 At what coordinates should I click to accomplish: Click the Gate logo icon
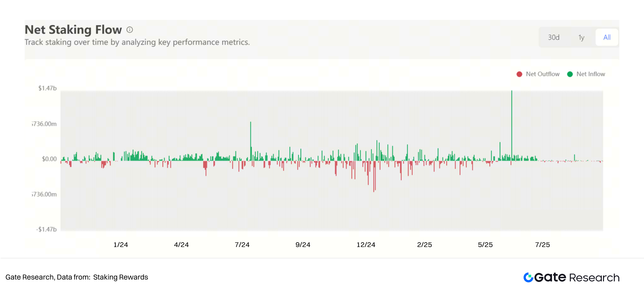tap(528, 277)
